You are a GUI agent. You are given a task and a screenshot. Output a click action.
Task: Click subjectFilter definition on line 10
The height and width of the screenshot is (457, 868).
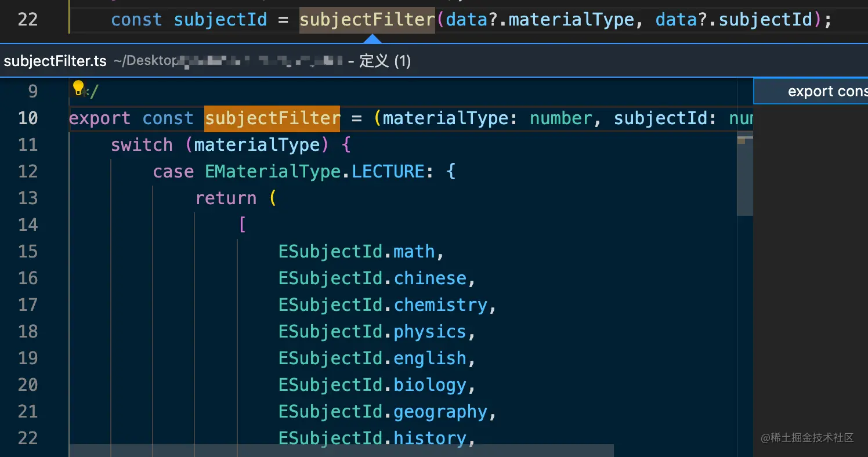point(272,118)
